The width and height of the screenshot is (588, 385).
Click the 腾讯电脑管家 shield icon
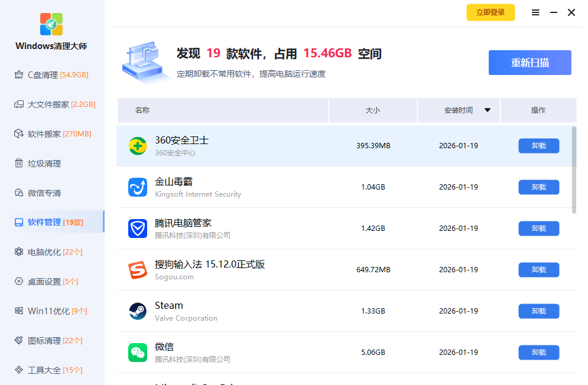pos(138,229)
